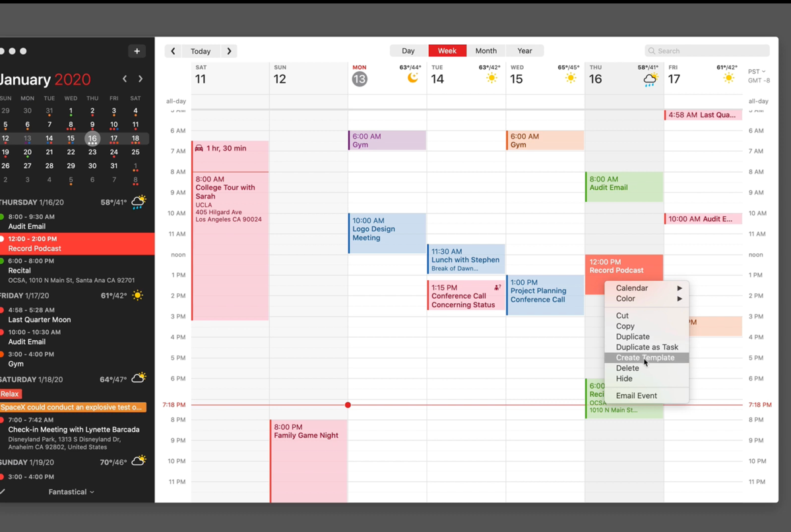791x532 pixels.
Task: Choose Create Template menu item
Action: 647,357
